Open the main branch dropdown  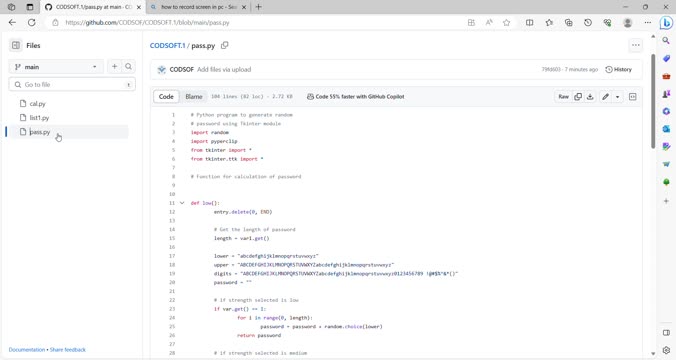click(56, 67)
